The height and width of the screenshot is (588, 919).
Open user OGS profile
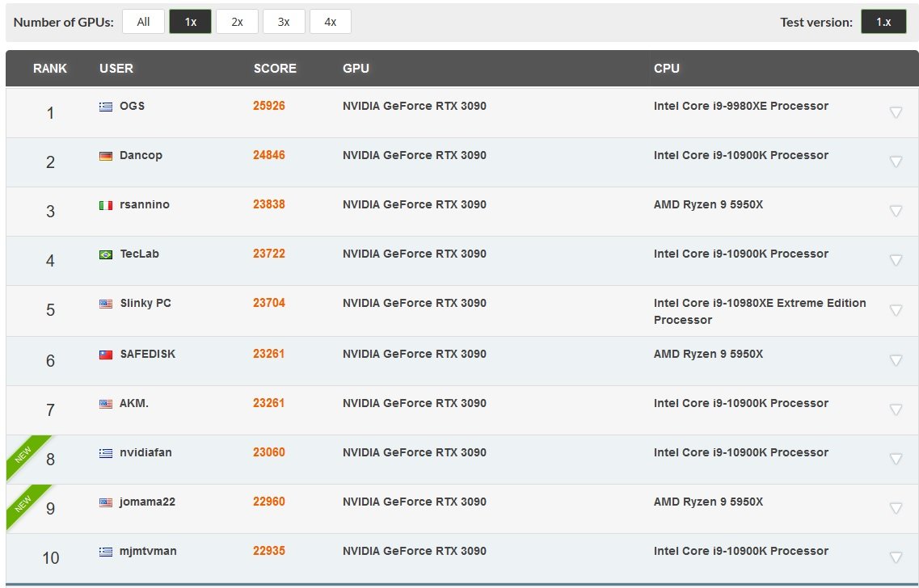(x=132, y=106)
